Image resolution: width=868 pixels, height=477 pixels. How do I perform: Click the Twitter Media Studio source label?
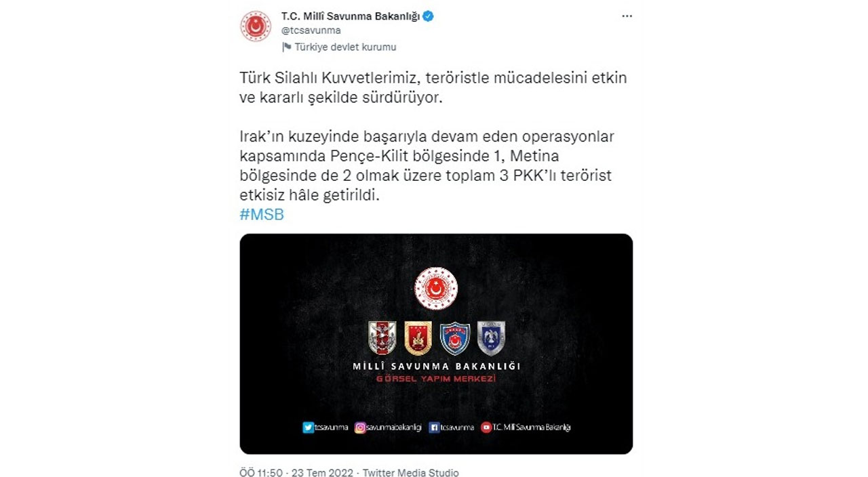point(411,473)
